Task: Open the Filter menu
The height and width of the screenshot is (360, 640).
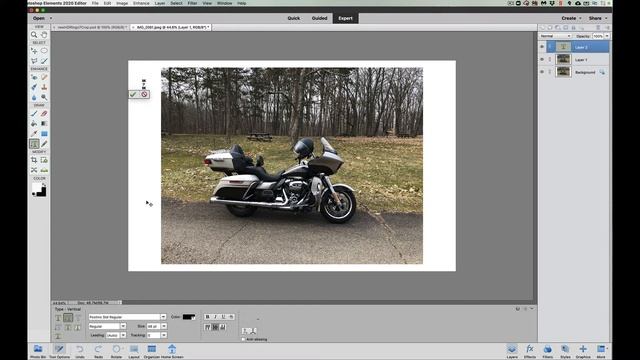Action: point(192,3)
